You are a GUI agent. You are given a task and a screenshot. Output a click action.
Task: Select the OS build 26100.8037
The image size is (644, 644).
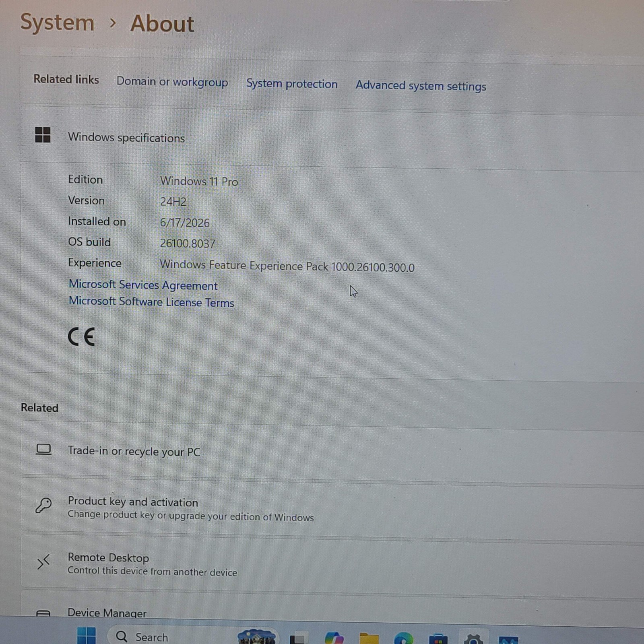pyautogui.click(x=188, y=243)
